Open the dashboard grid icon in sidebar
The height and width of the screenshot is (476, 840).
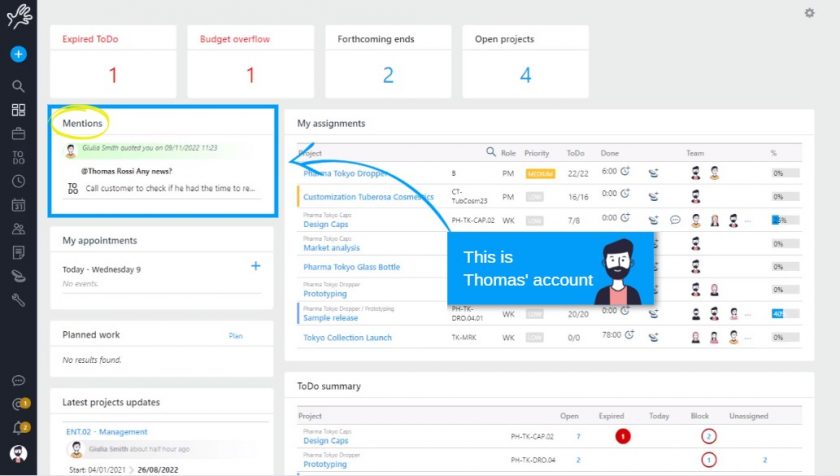pos(18,110)
